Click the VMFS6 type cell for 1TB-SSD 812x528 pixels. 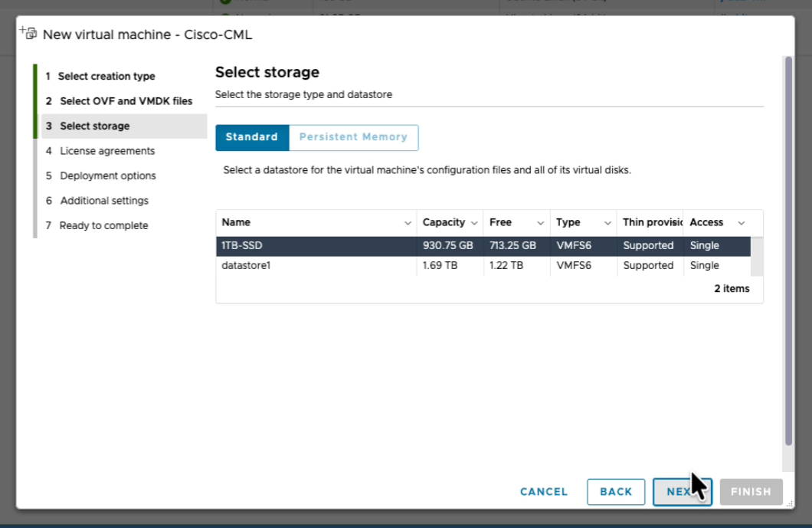pos(574,245)
